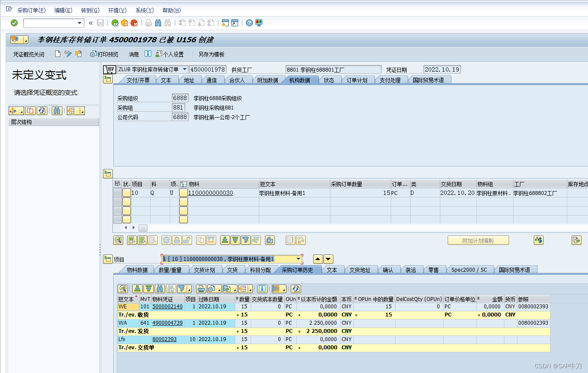Click the refresh icon in order history toolbar
The width and height of the screenshot is (588, 373).
click(296, 289)
